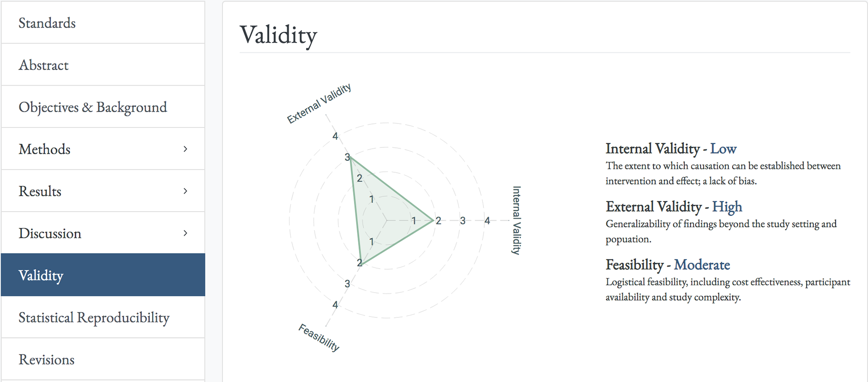This screenshot has height=382, width=868.
Task: Expand the Results section chevron
Action: coord(185,191)
